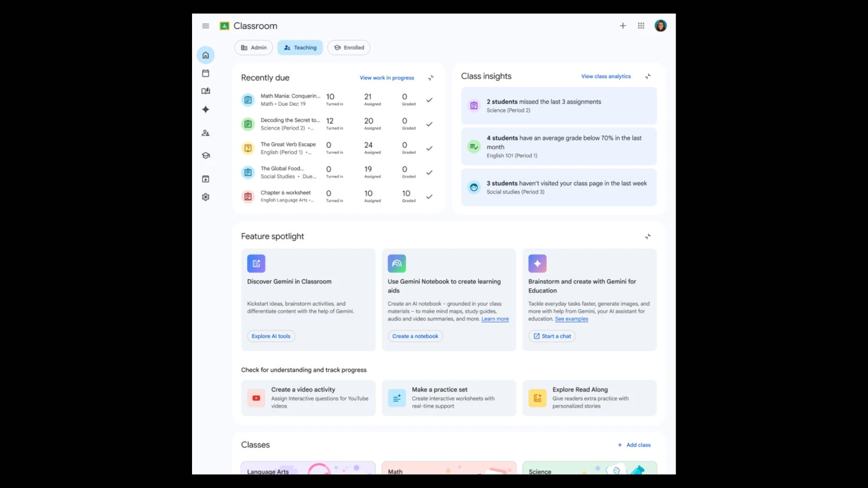This screenshot has height=488, width=868.
Task: Open Explore Read Along card
Action: tap(589, 398)
